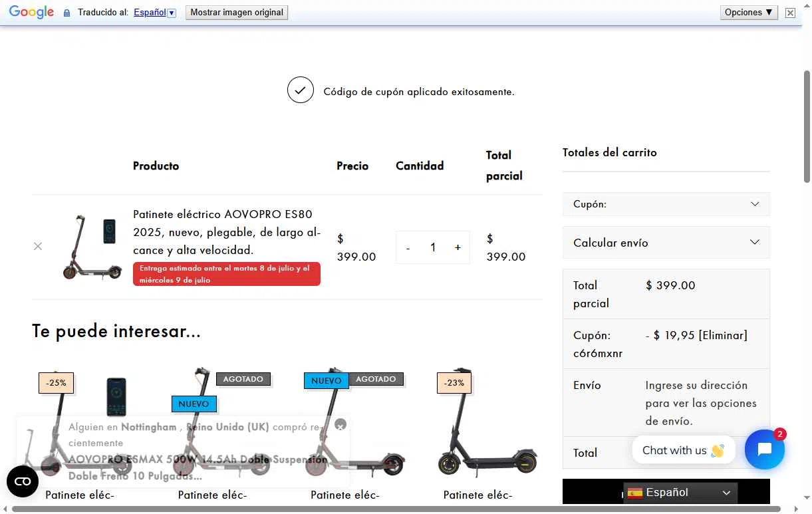Click the blue chat launcher icon
This screenshot has height=514, width=812.
[x=765, y=450]
